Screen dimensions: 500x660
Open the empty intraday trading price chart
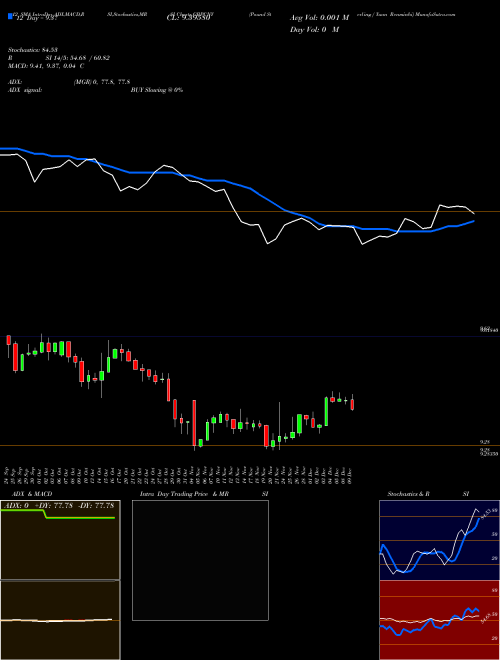click(200, 560)
